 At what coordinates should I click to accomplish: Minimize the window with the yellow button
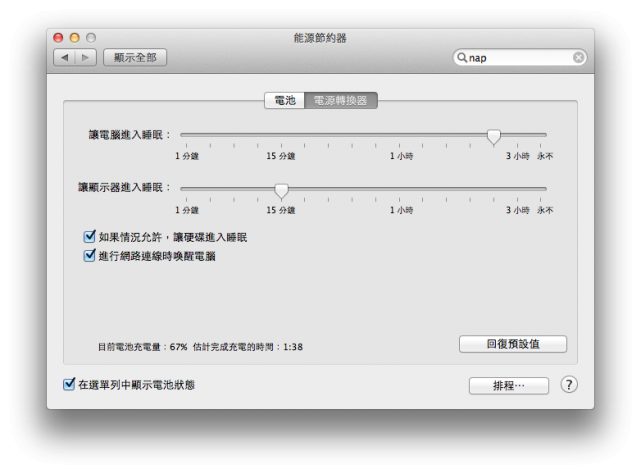[x=74, y=38]
